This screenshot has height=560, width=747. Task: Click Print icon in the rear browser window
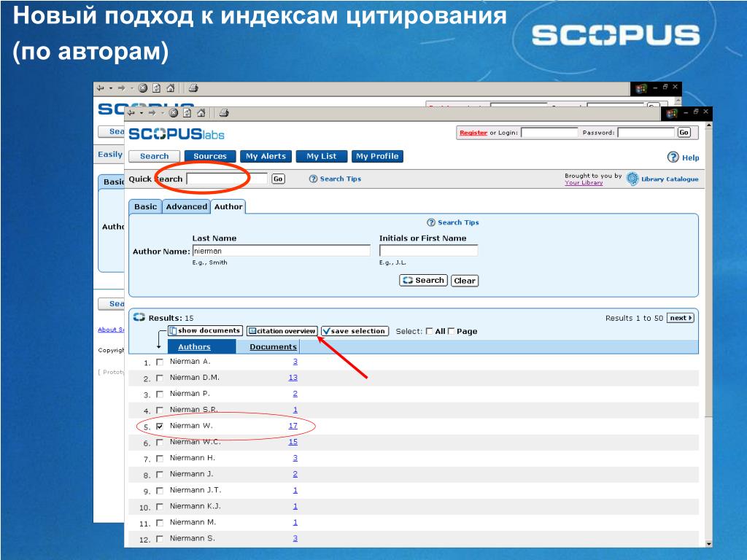tap(193, 88)
